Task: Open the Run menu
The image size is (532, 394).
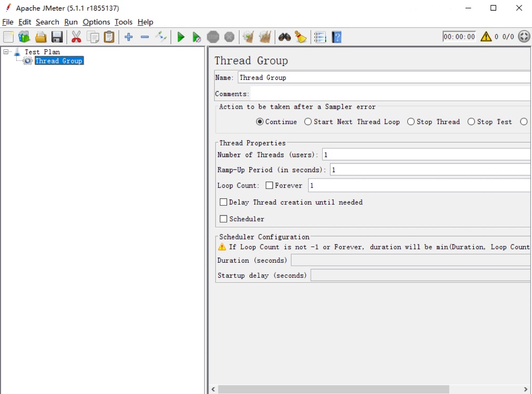Action: (71, 22)
